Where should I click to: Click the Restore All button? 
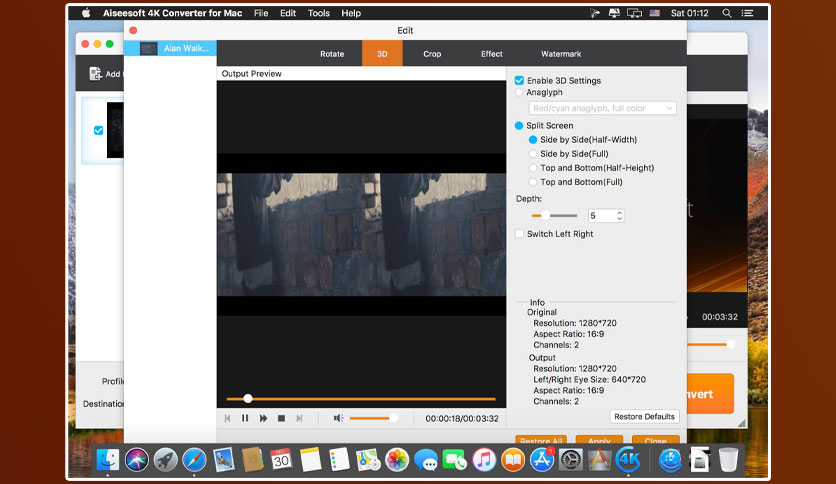541,440
